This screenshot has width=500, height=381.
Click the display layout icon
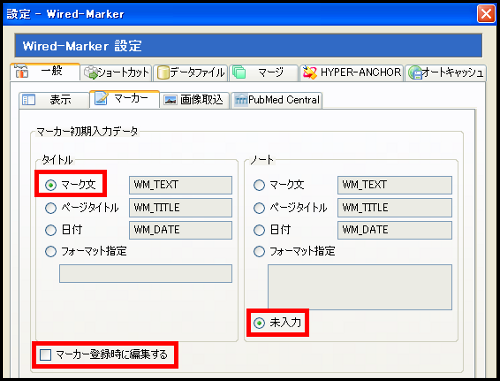point(28,100)
